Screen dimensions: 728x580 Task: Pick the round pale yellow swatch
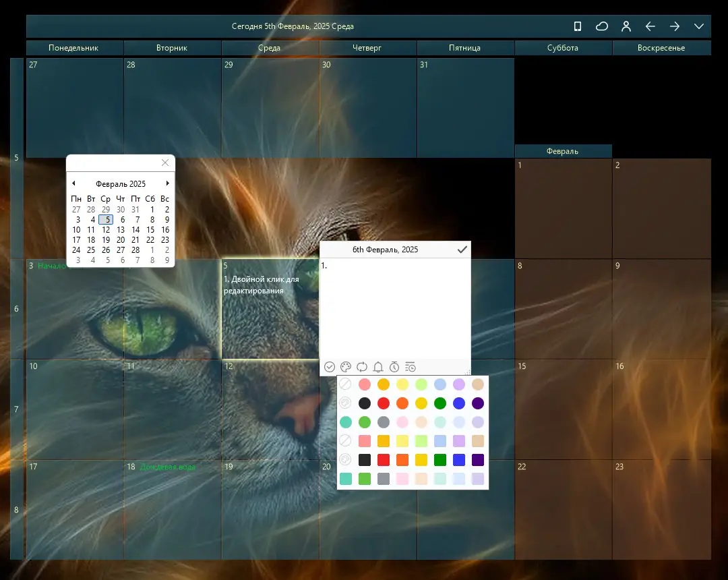click(x=402, y=384)
